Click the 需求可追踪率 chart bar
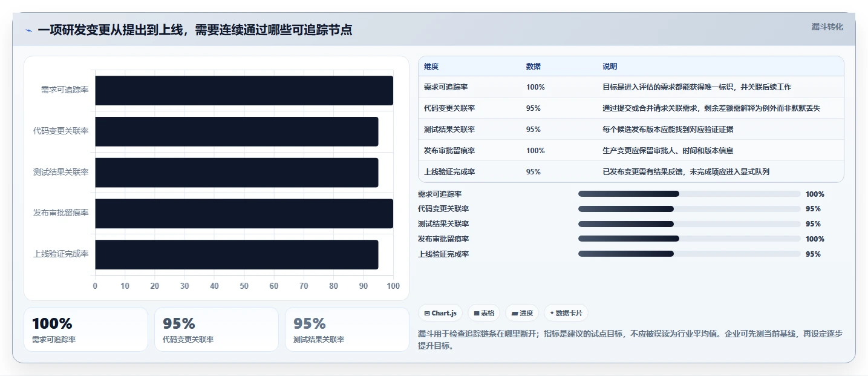 tap(244, 90)
